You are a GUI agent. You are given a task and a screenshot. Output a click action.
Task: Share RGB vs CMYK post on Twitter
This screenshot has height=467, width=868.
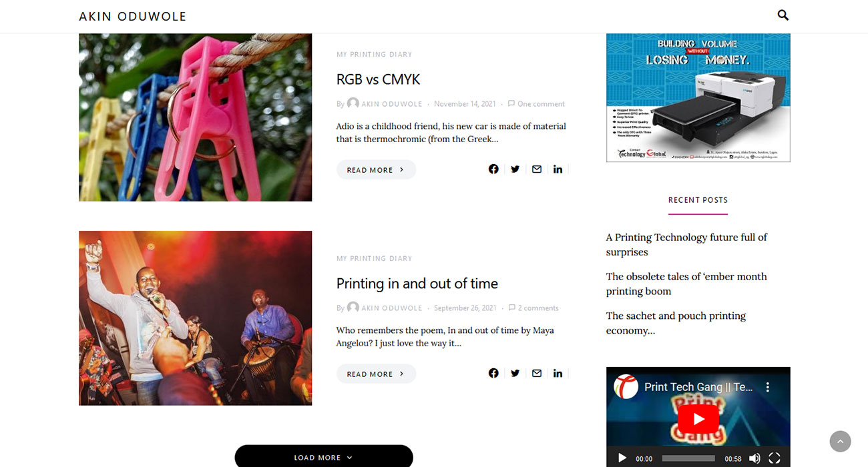point(515,169)
